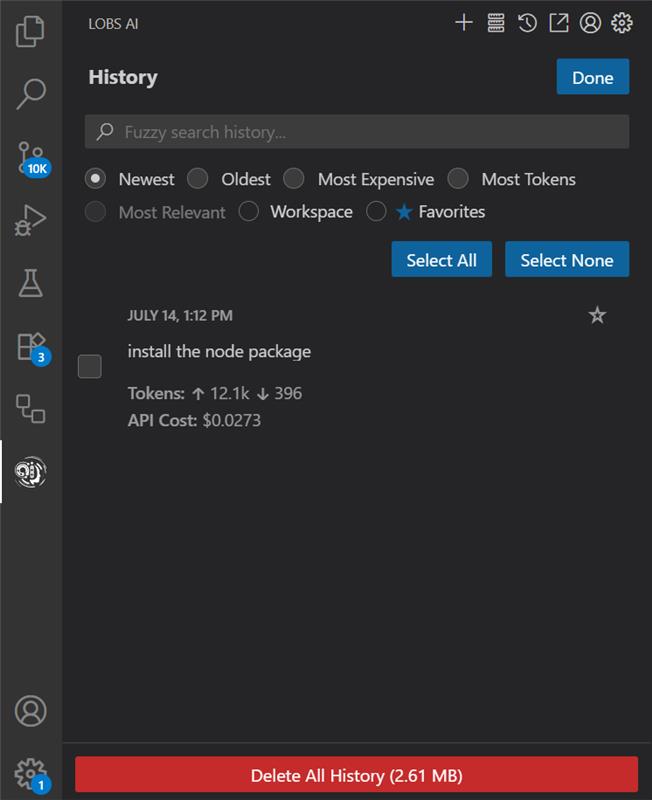Click the History clock icon in header
Image resolution: width=652 pixels, height=800 pixels.
(x=527, y=23)
